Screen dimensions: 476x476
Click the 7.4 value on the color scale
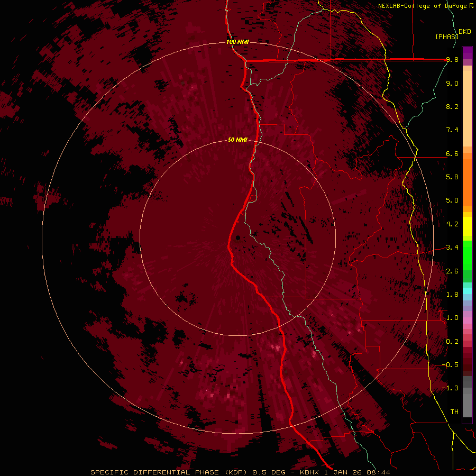(452, 130)
